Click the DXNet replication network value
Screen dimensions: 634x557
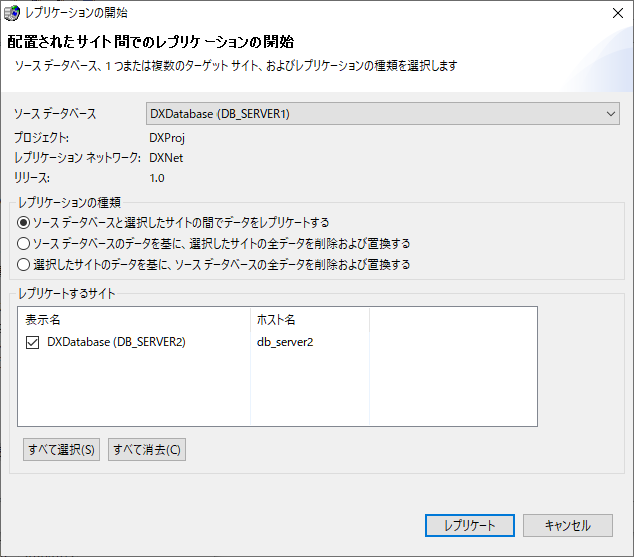pos(166,158)
